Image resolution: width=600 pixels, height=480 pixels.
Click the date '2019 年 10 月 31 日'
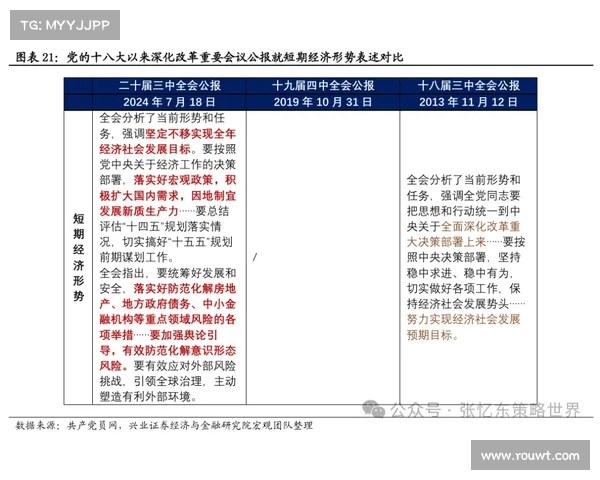coord(323,102)
